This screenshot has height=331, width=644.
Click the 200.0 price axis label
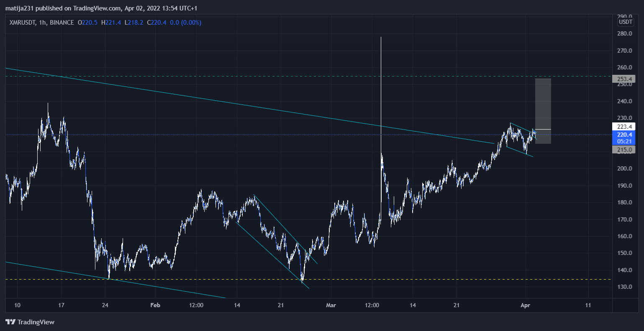pos(624,168)
